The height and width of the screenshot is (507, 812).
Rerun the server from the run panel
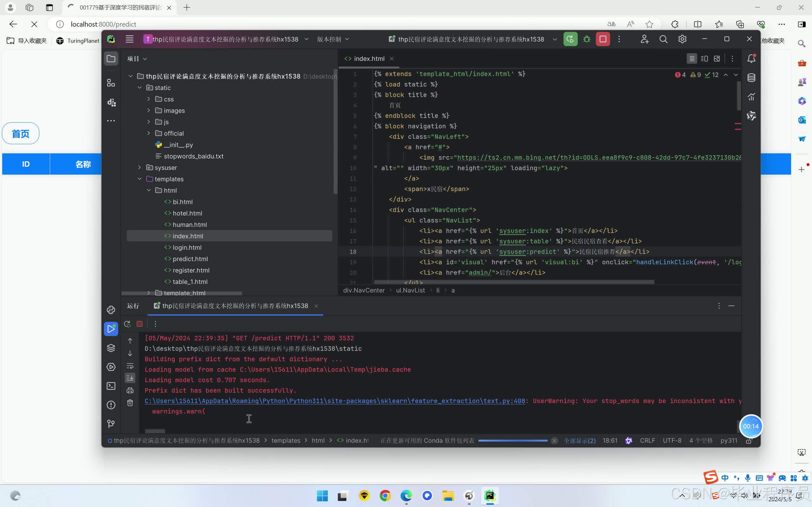coord(127,324)
